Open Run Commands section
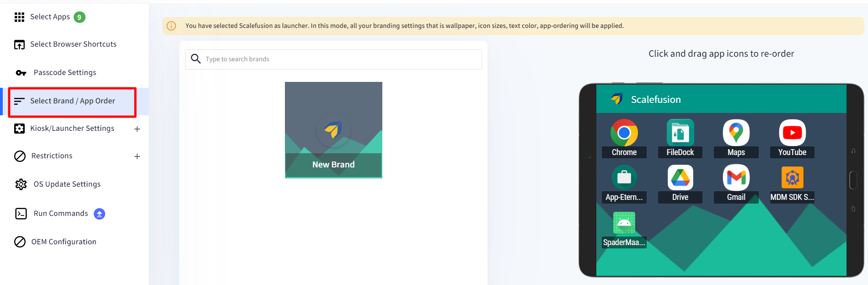Image resolution: width=868 pixels, height=285 pixels. point(61,214)
